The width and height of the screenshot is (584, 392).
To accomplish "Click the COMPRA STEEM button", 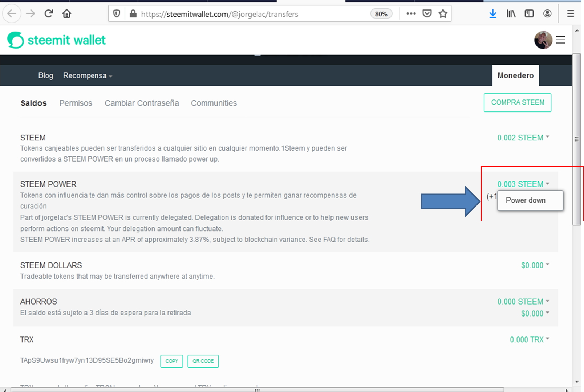I will (x=518, y=103).
